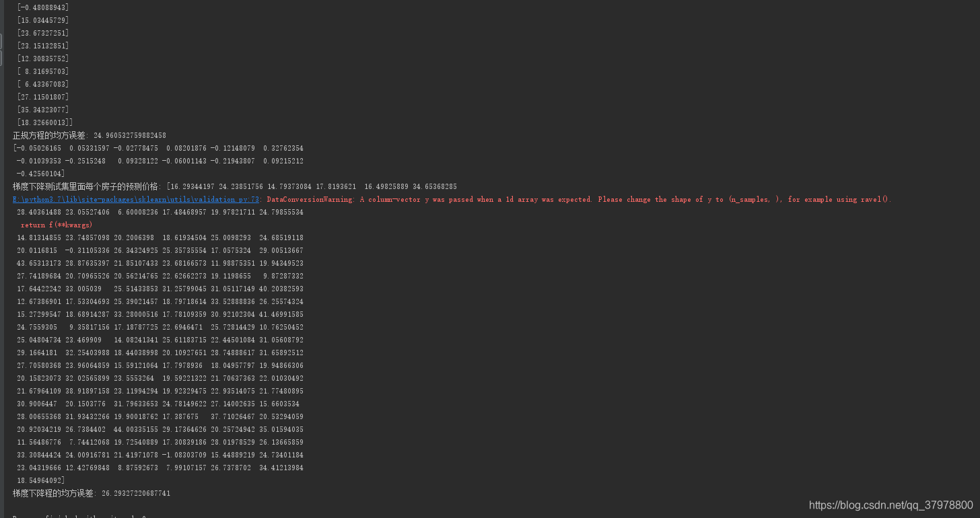Click predicted price 37.71026467

click(232, 417)
